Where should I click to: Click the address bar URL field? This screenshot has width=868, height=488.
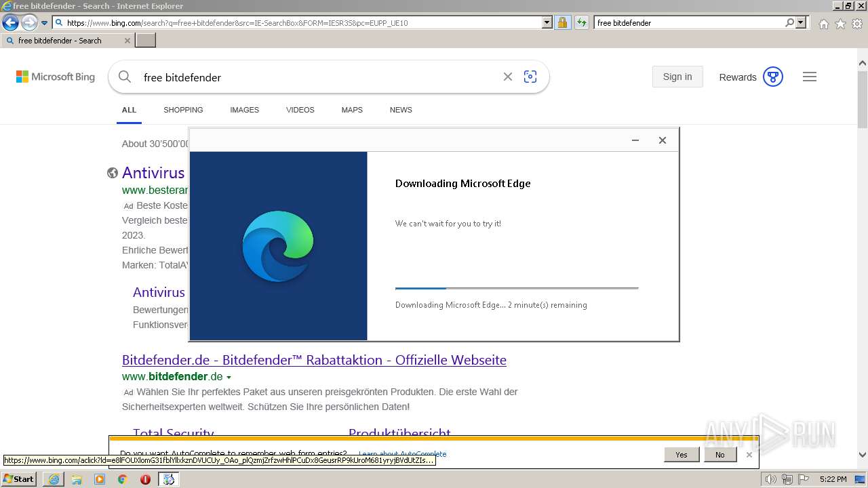tap(297, 22)
